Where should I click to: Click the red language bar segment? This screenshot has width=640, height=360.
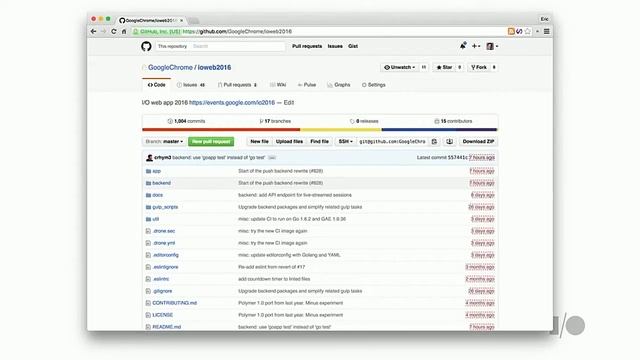221,130
